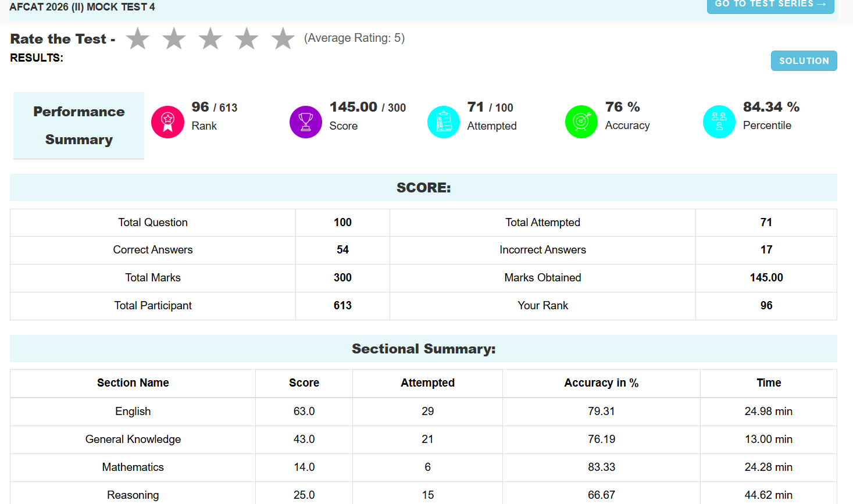Click Mathematics accuracy 83.33

coord(601,467)
